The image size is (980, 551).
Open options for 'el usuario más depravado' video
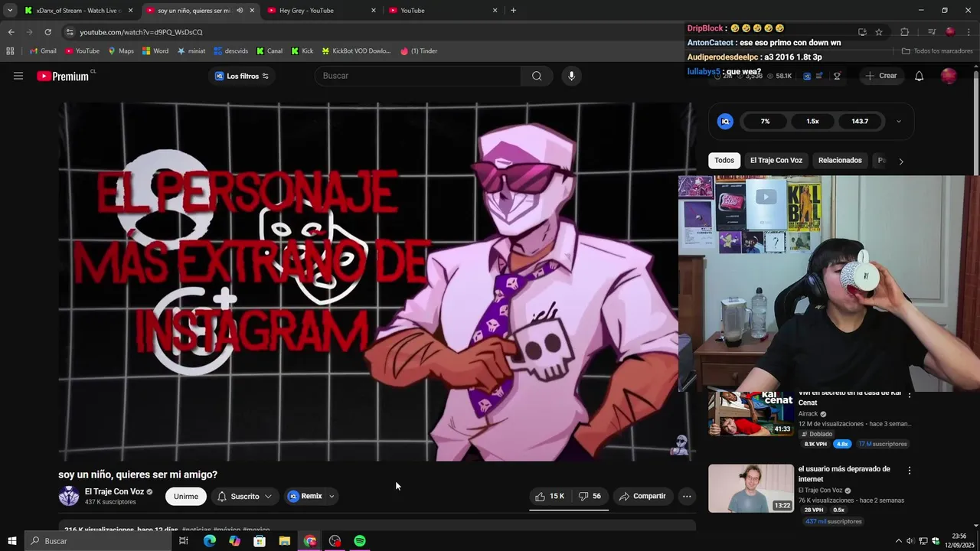pyautogui.click(x=910, y=470)
